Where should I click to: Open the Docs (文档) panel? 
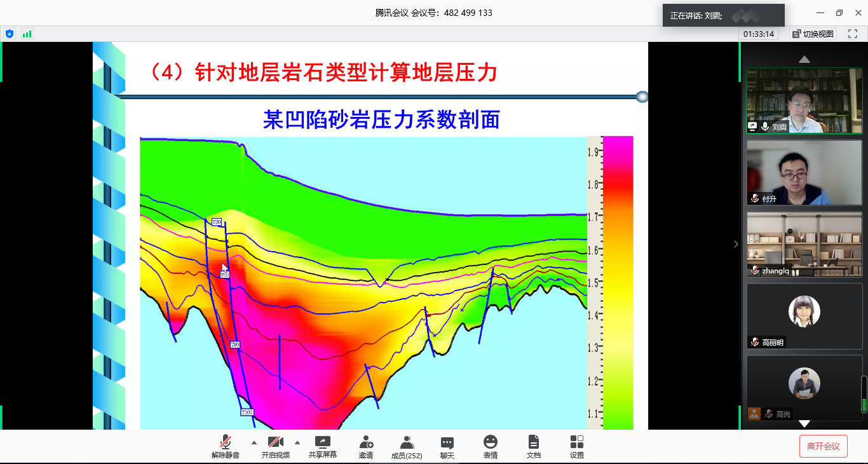coord(533,446)
